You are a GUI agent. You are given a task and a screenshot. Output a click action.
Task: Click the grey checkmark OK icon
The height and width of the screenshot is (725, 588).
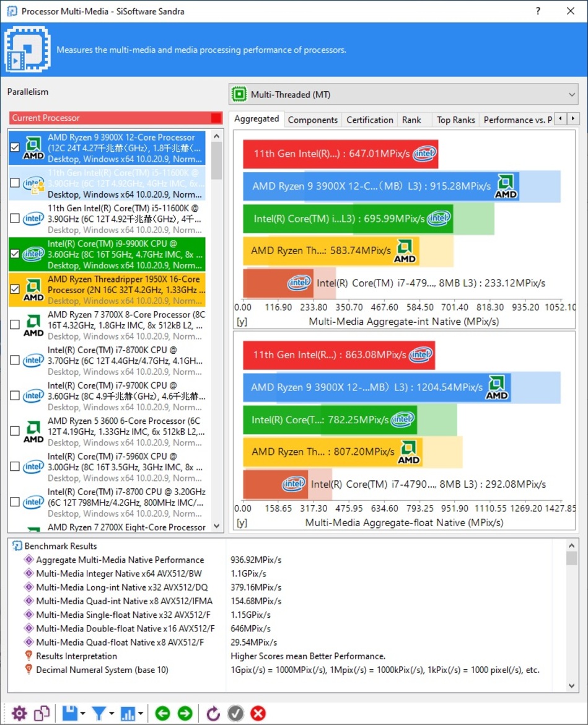(x=235, y=713)
